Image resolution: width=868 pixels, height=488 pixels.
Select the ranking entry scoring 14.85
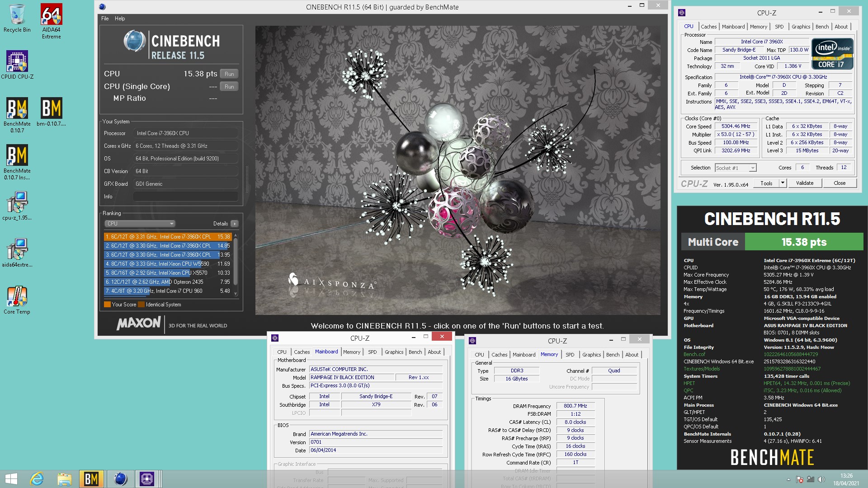coord(168,246)
